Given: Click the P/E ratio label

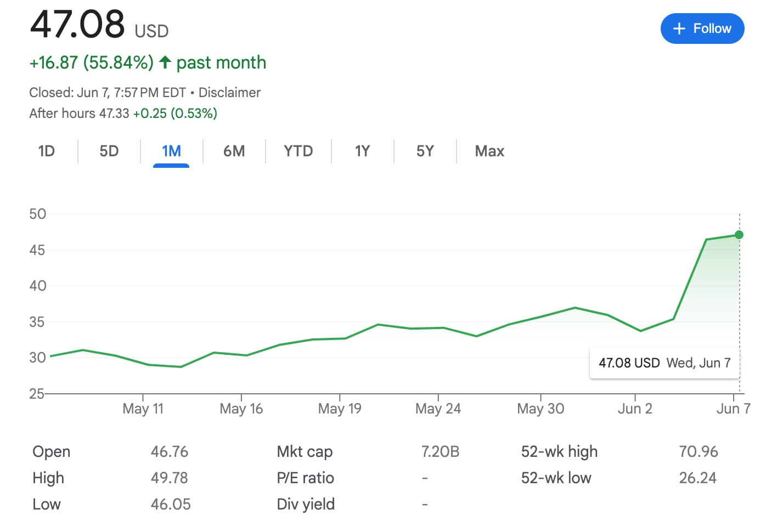Looking at the screenshot, I should click(x=306, y=478).
